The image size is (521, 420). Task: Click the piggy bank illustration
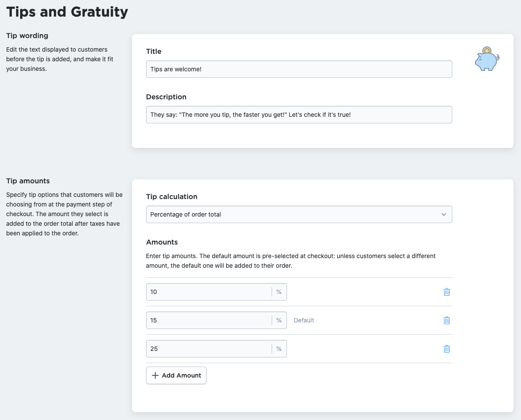tap(486, 58)
